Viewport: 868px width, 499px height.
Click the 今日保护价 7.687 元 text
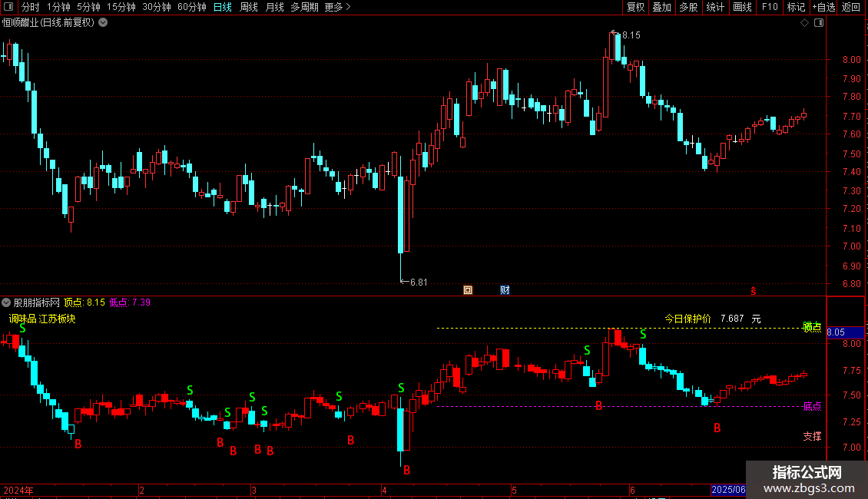[712, 319]
